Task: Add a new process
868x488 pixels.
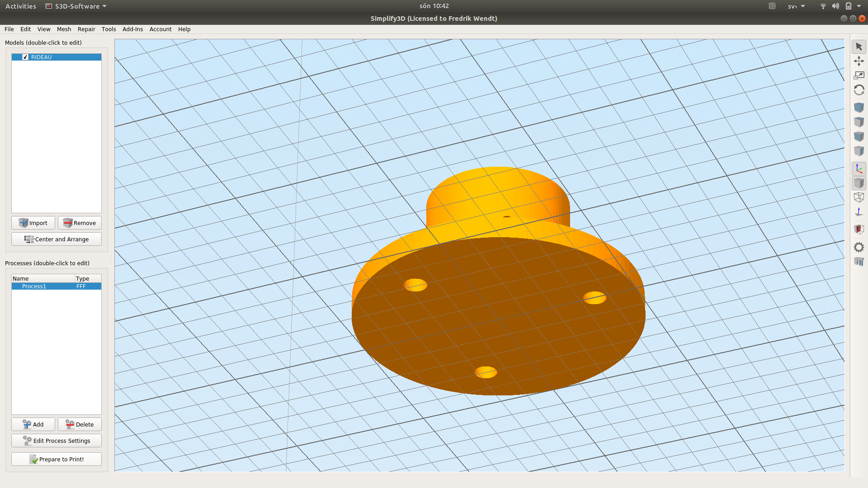Action: (x=33, y=424)
